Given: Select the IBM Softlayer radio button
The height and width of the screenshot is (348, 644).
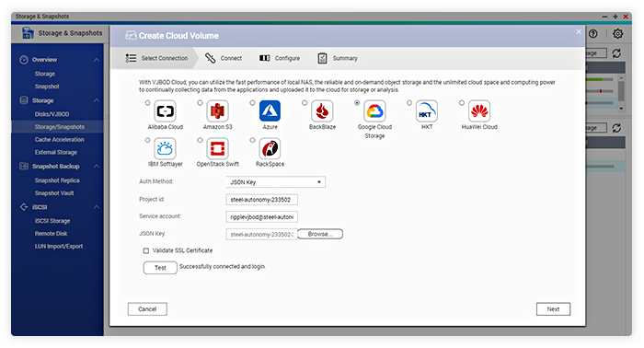Looking at the screenshot, I should pos(147,140).
